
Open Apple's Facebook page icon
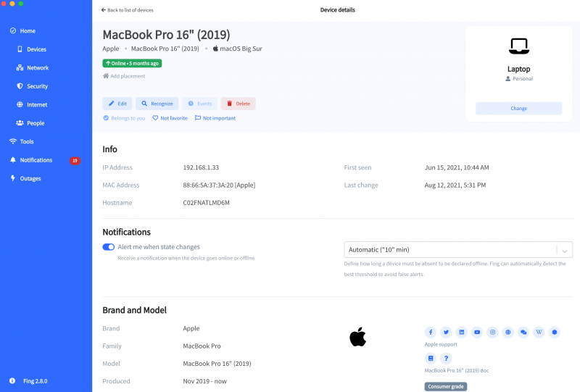coord(431,332)
